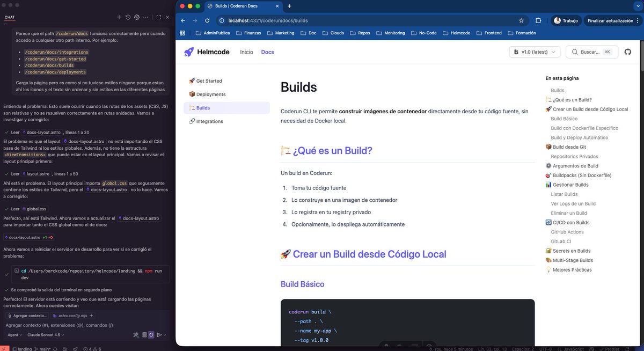
Task: Open the Finanzas bookmark folder
Action: click(x=248, y=33)
